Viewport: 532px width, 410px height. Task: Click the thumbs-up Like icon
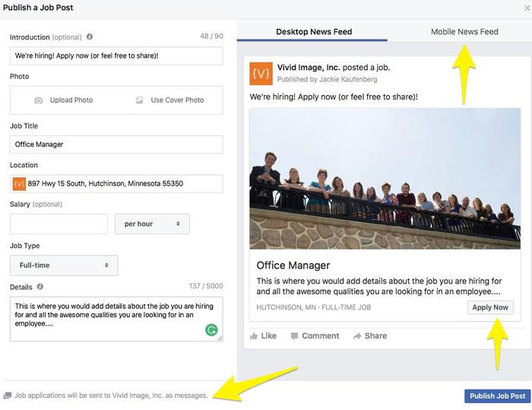[x=254, y=335]
